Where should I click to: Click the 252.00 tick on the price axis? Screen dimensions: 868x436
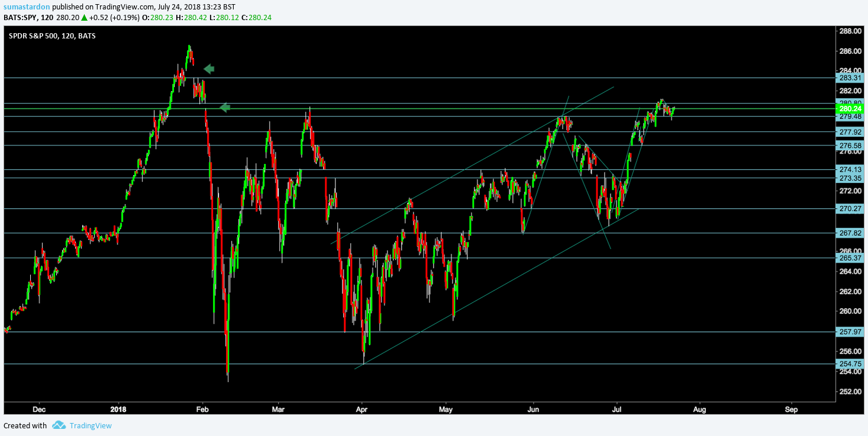849,391
